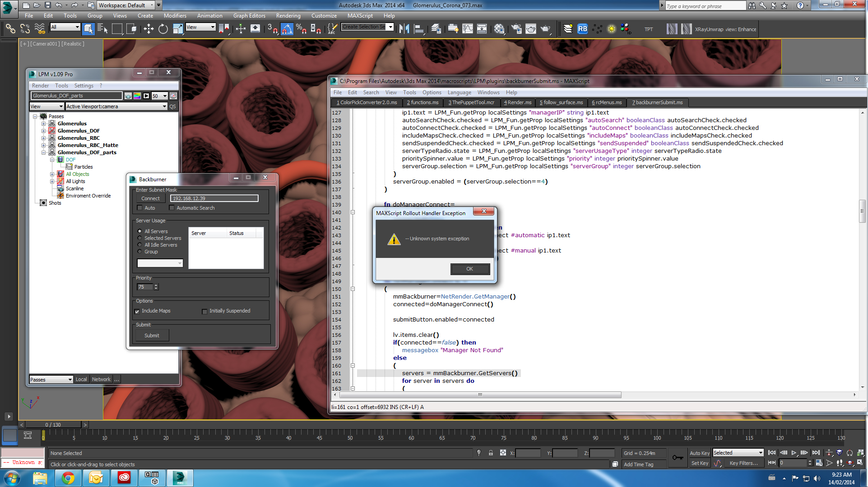Open Render Setup teapot icon
Viewport: 868px width, 487px height.
(516, 29)
